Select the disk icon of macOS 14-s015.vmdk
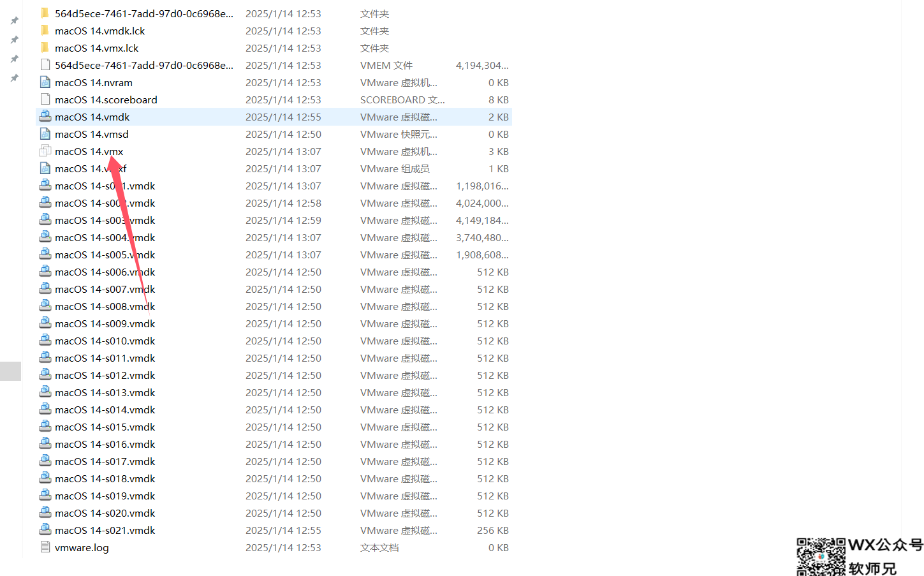 pyautogui.click(x=45, y=427)
